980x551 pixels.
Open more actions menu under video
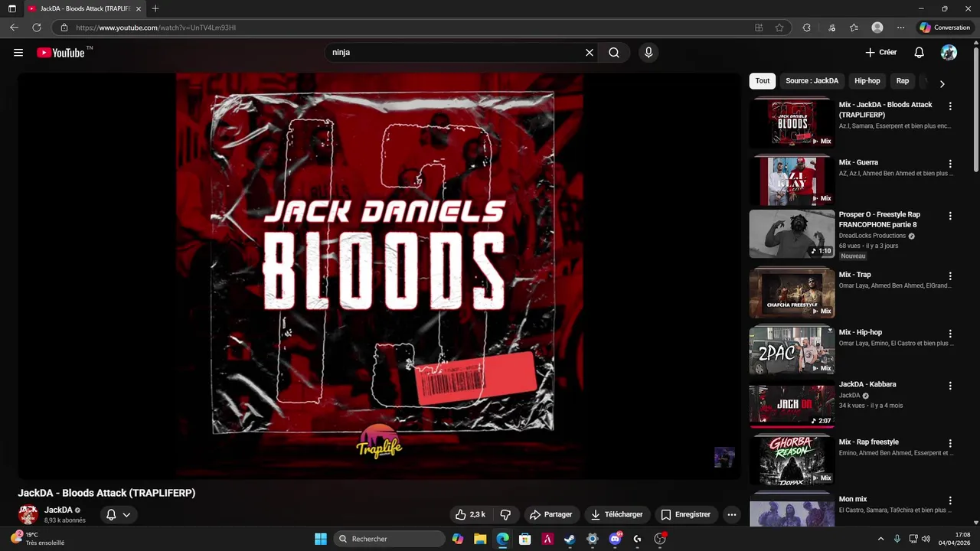point(732,514)
